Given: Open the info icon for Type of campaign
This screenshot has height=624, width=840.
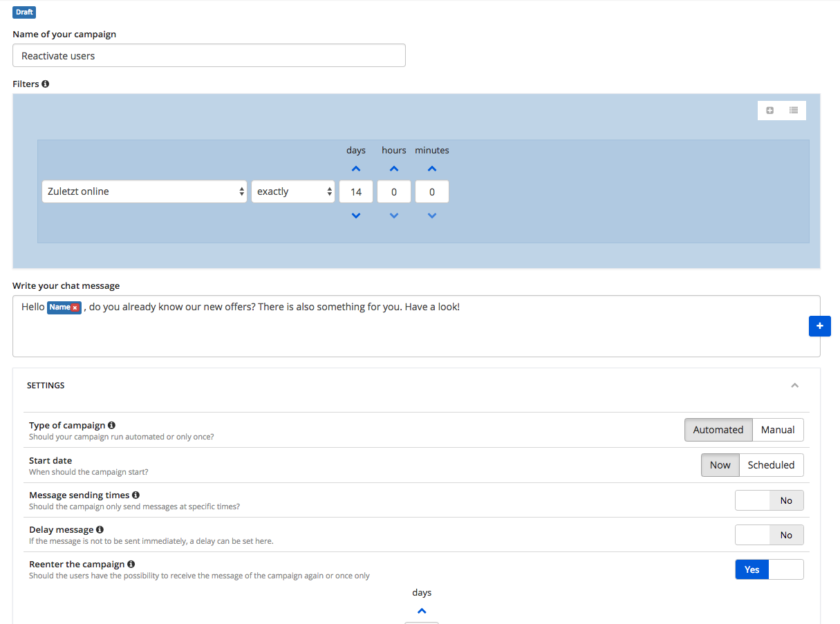Looking at the screenshot, I should [x=112, y=426].
